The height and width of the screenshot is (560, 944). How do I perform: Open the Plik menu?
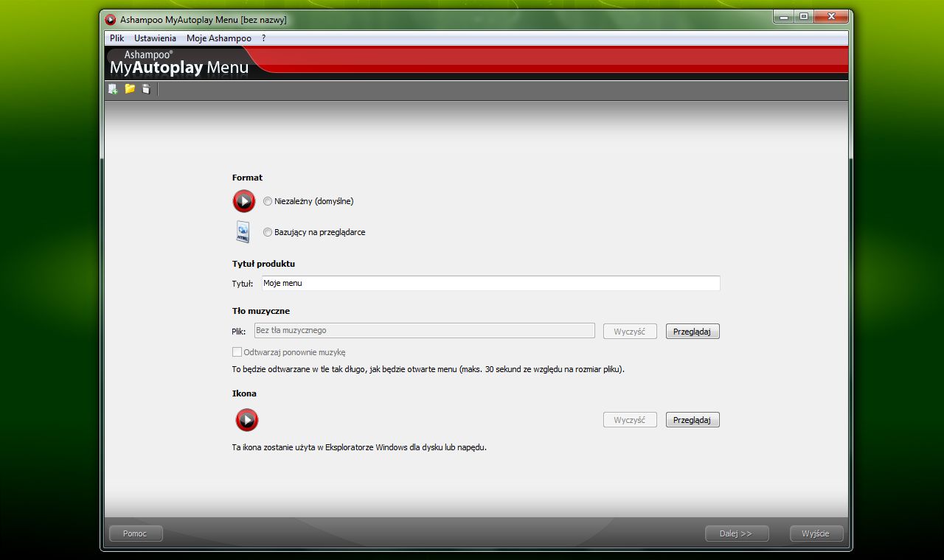(117, 38)
